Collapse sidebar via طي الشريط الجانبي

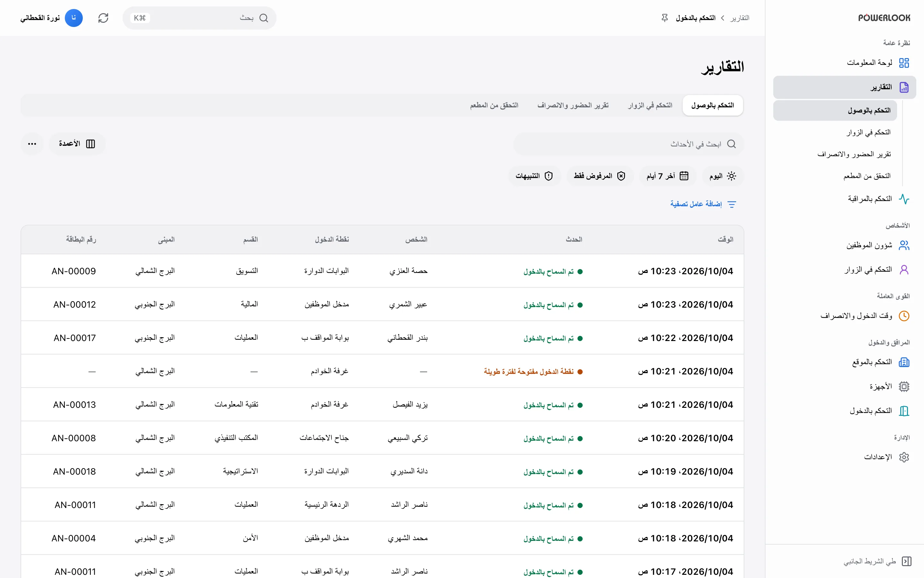877,561
